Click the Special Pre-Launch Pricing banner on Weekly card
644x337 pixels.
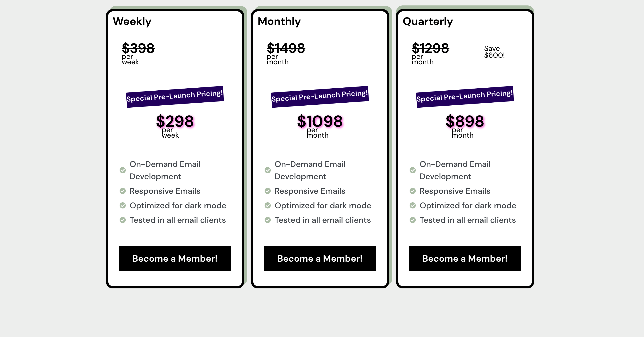[x=175, y=97]
